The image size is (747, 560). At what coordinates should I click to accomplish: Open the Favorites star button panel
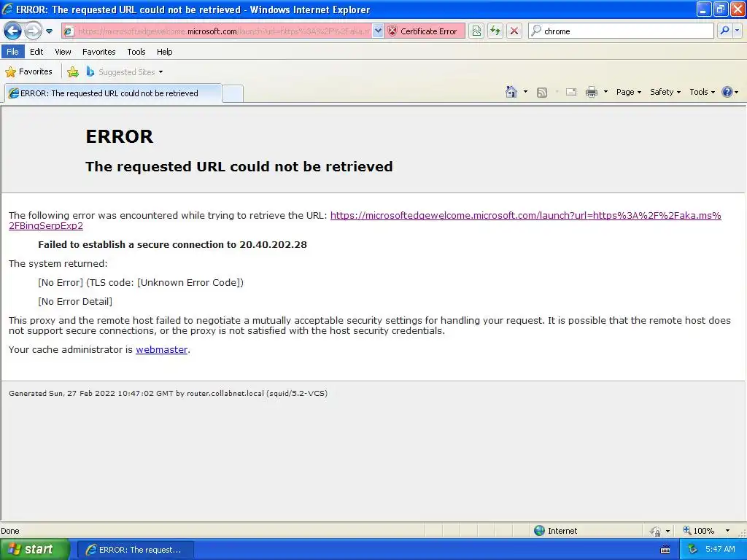pos(28,72)
